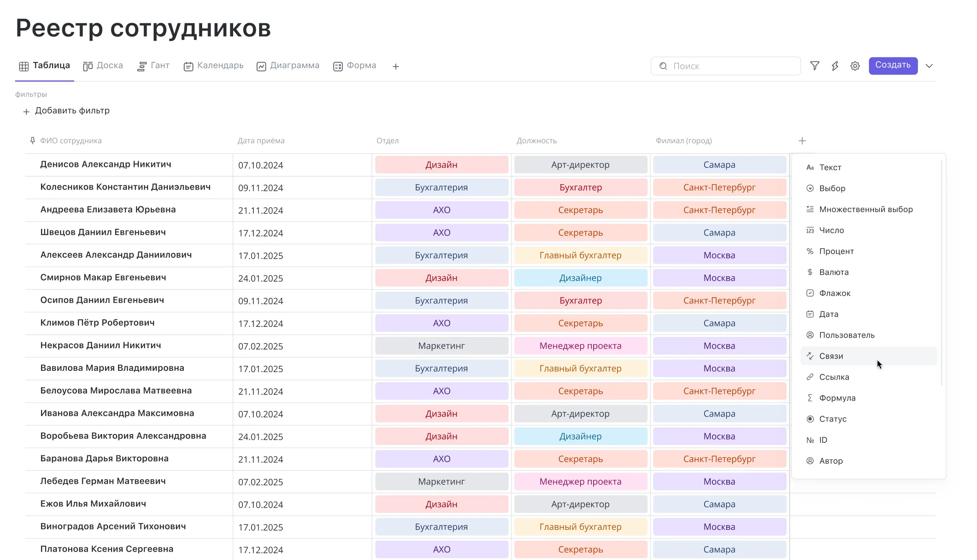
Task: Click plus icon to add a table column
Action: pos(802,141)
